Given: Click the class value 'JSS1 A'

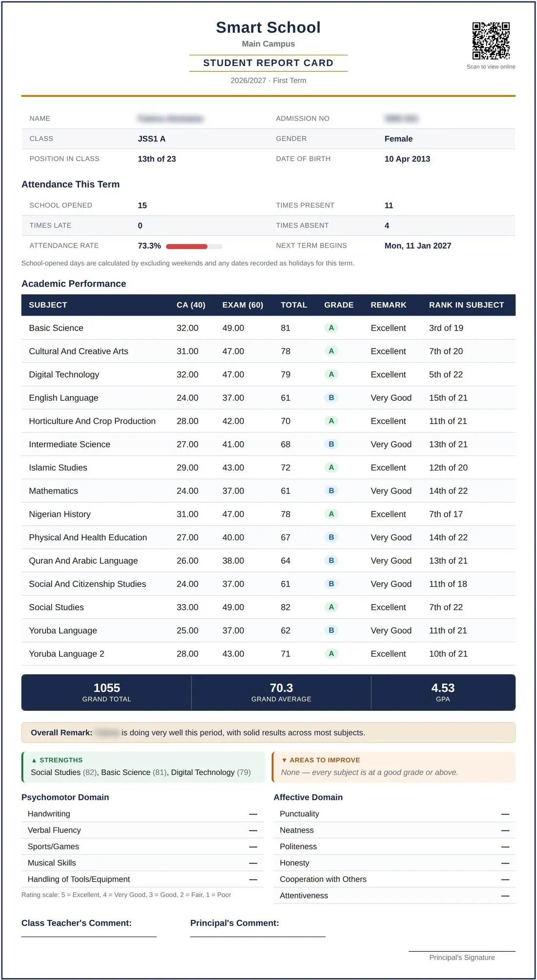Looking at the screenshot, I should tap(152, 139).
